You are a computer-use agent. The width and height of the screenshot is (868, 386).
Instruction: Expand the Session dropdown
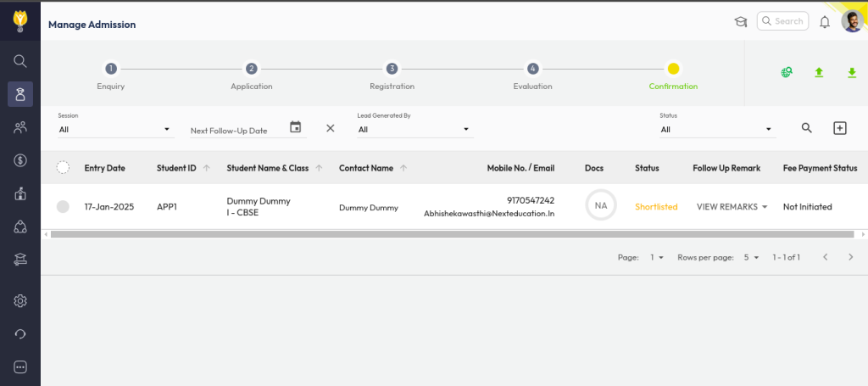pos(114,130)
